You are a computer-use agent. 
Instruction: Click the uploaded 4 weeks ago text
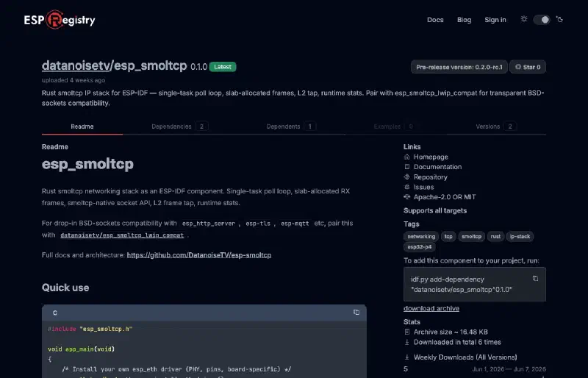[73, 80]
